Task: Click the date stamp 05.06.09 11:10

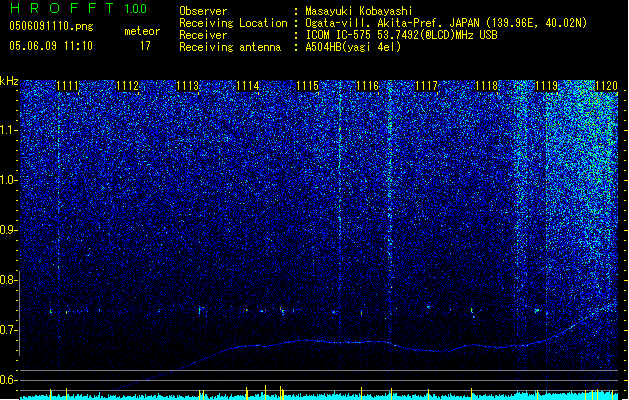Action: (51, 46)
